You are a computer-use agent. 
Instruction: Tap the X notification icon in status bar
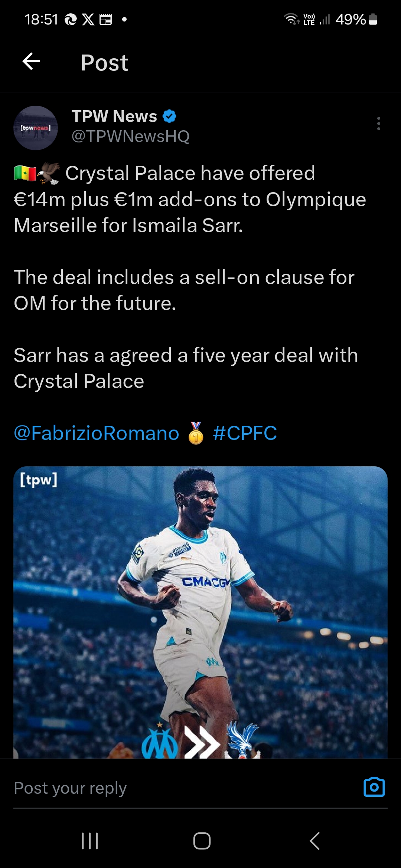click(88, 19)
